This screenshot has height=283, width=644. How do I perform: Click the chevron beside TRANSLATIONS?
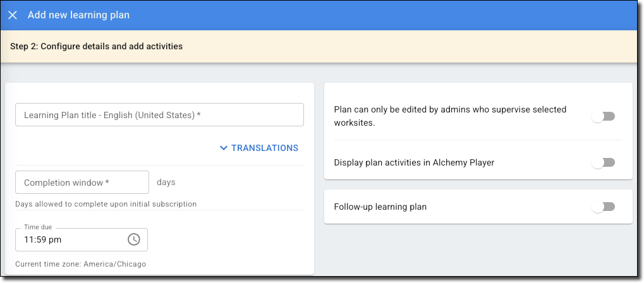(x=223, y=148)
